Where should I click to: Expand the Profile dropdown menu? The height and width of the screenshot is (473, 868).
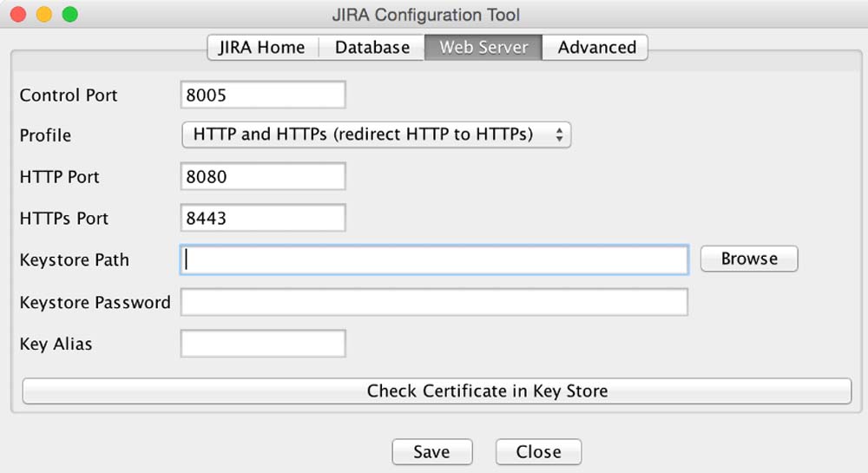pos(376,135)
